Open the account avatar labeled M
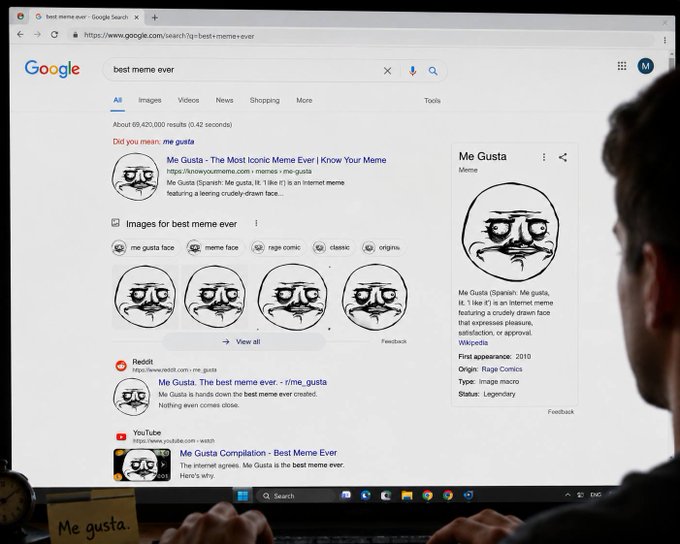This screenshot has height=544, width=680. (x=645, y=66)
